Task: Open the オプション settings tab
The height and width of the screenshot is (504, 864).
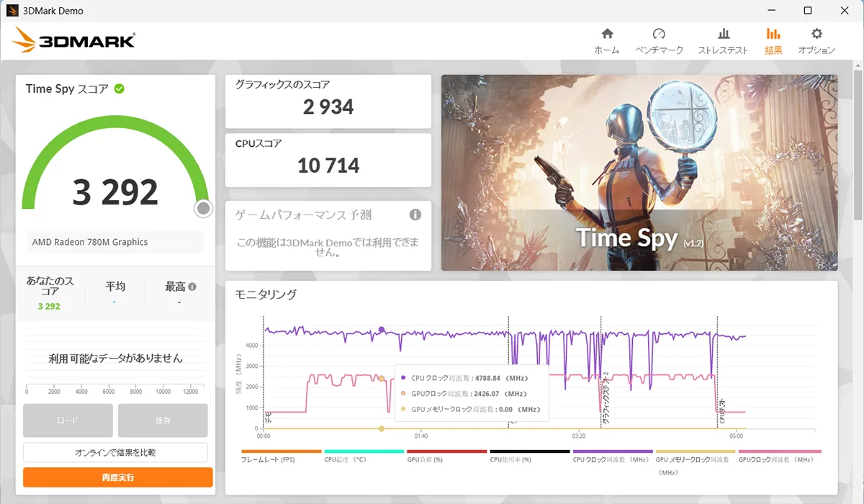Action: [816, 41]
